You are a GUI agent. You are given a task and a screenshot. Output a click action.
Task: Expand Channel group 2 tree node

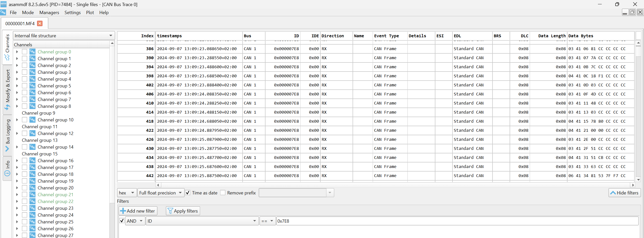(17, 65)
